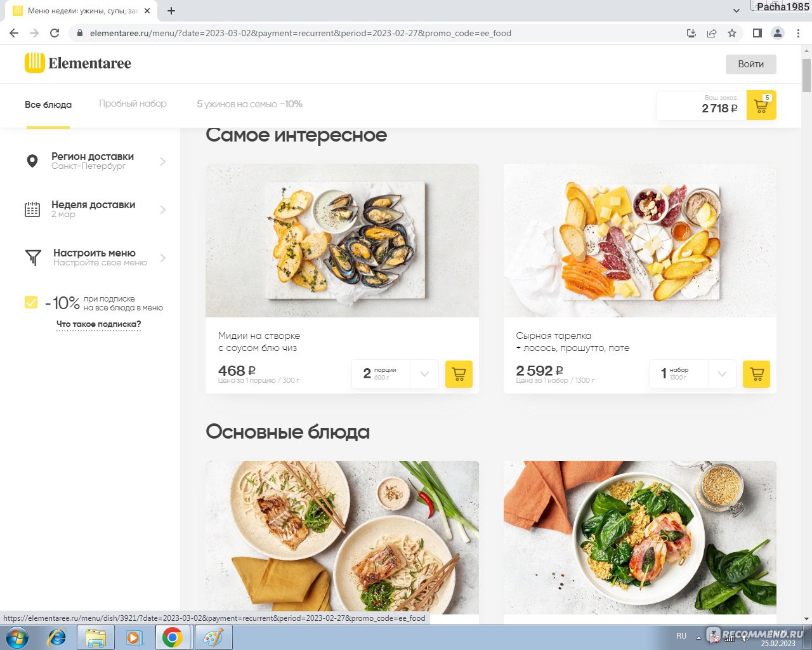This screenshot has height=650, width=812.
Task: Launch Internet Explorer from taskbar
Action: (57, 637)
